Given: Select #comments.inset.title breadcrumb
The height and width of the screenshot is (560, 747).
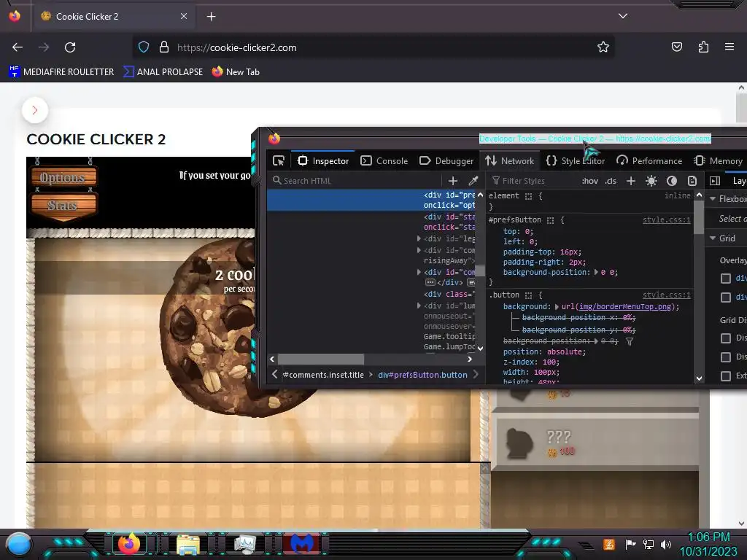Looking at the screenshot, I should pyautogui.click(x=323, y=375).
